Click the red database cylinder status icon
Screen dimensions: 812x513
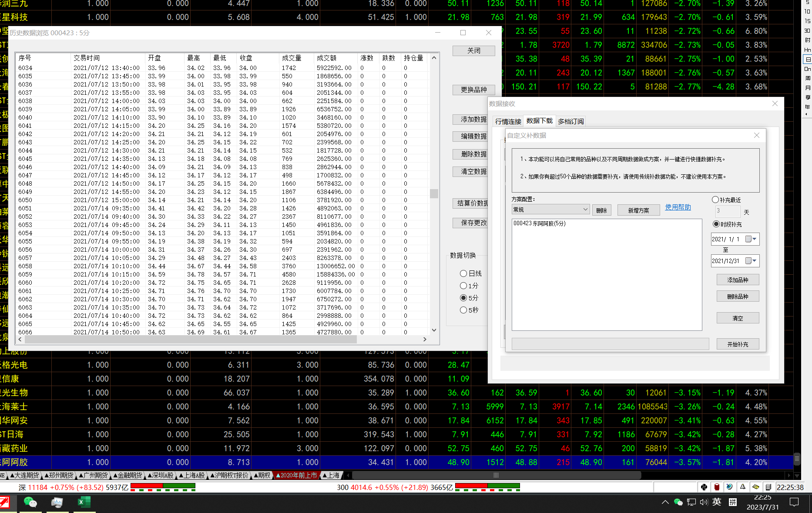pos(717,487)
